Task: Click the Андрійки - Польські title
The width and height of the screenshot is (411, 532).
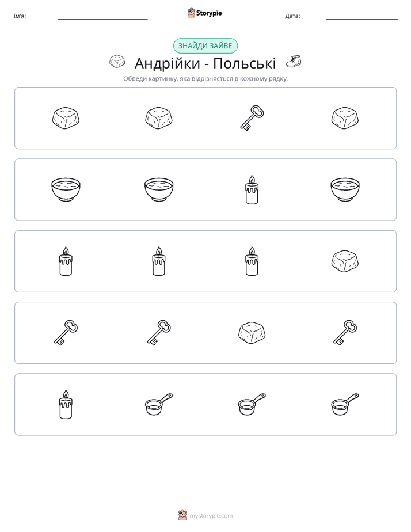Action: pos(205,63)
